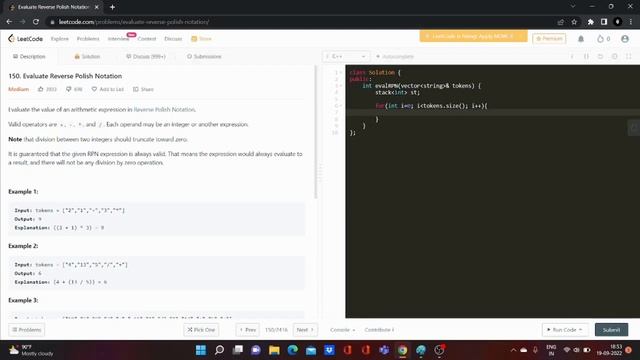Go to Prev problem

click(x=247, y=330)
